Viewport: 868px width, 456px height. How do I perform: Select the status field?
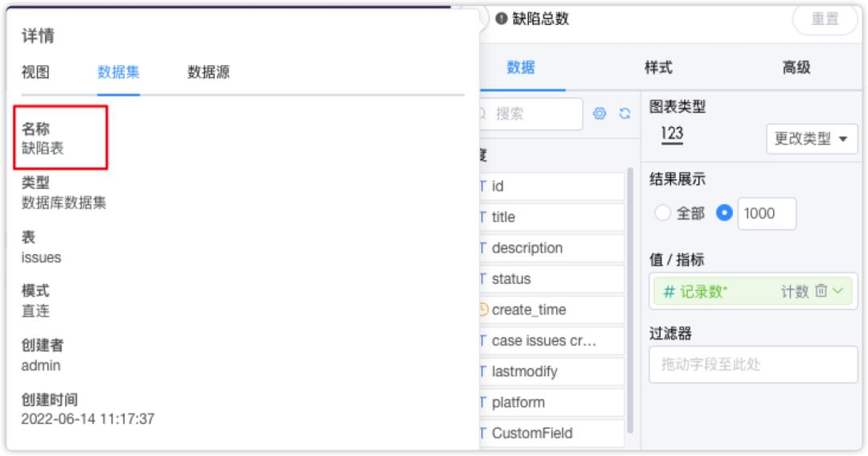click(x=551, y=279)
